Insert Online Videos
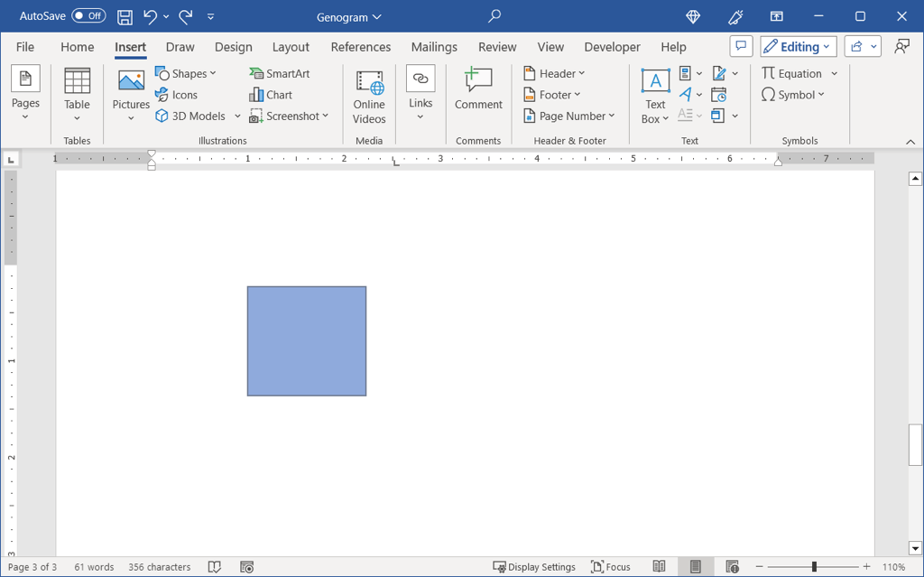This screenshot has height=577, width=924. (x=369, y=97)
